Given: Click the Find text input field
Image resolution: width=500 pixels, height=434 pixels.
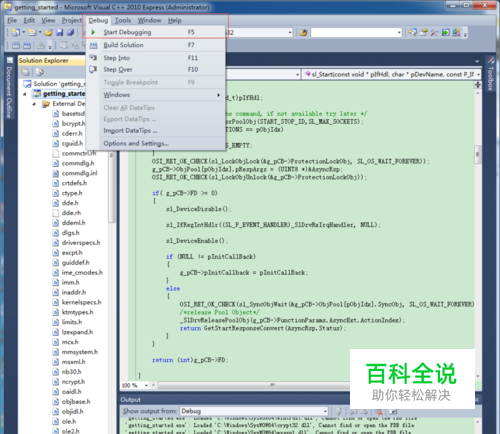Looking at the screenshot, I should (x=353, y=33).
